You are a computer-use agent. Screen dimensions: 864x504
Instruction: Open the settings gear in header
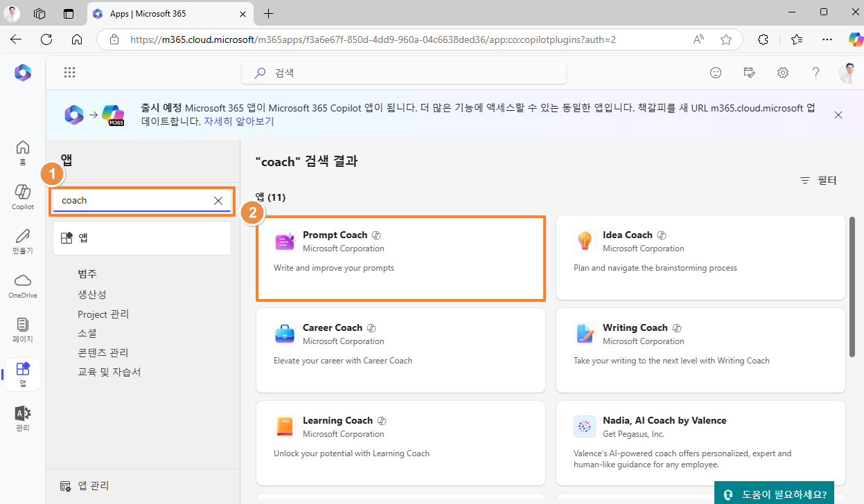tap(783, 73)
